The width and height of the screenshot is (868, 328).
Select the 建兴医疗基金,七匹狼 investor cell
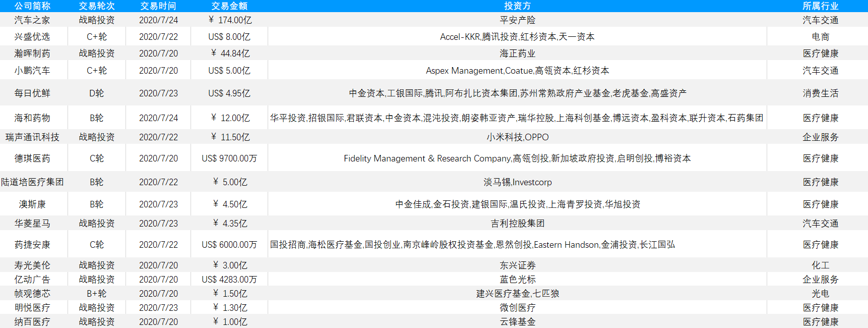click(518, 294)
